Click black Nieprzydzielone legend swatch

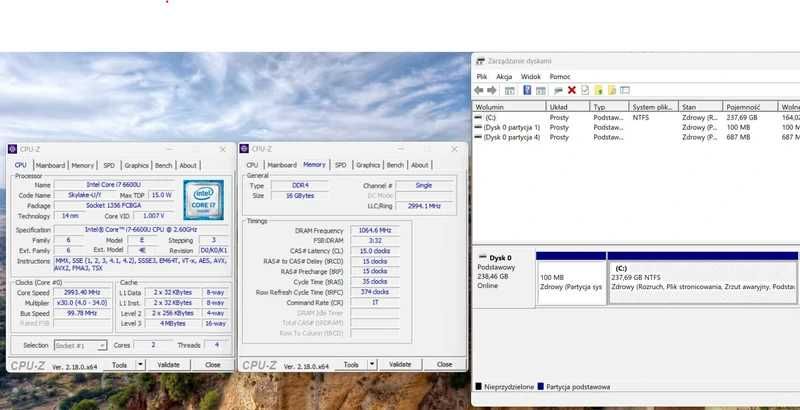[x=479, y=387]
